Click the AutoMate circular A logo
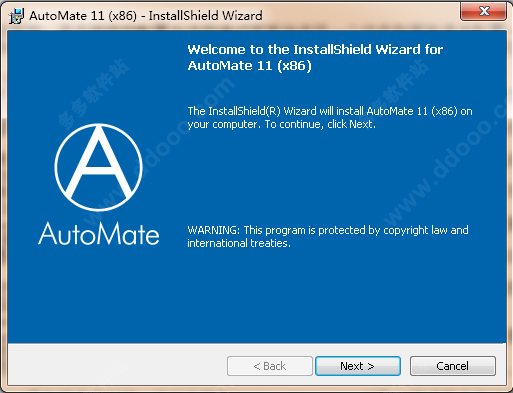Image resolution: width=513 pixels, height=393 pixels. pyautogui.click(x=98, y=167)
